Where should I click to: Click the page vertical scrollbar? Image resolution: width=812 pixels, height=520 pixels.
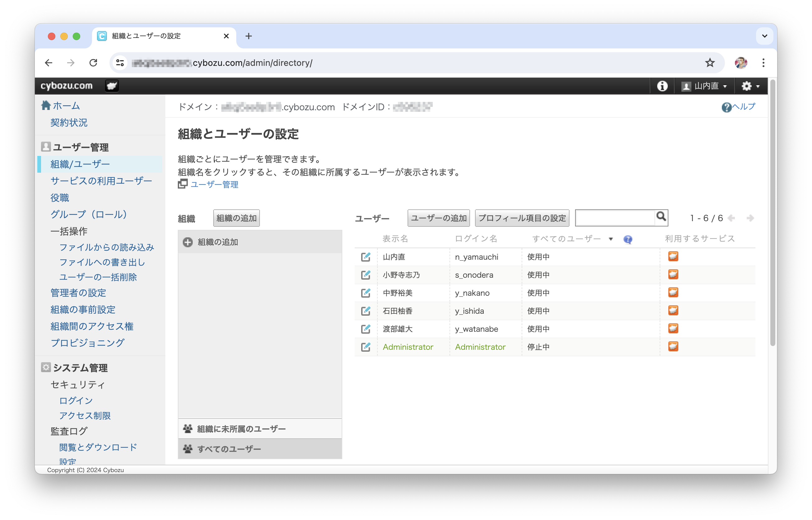(x=772, y=213)
